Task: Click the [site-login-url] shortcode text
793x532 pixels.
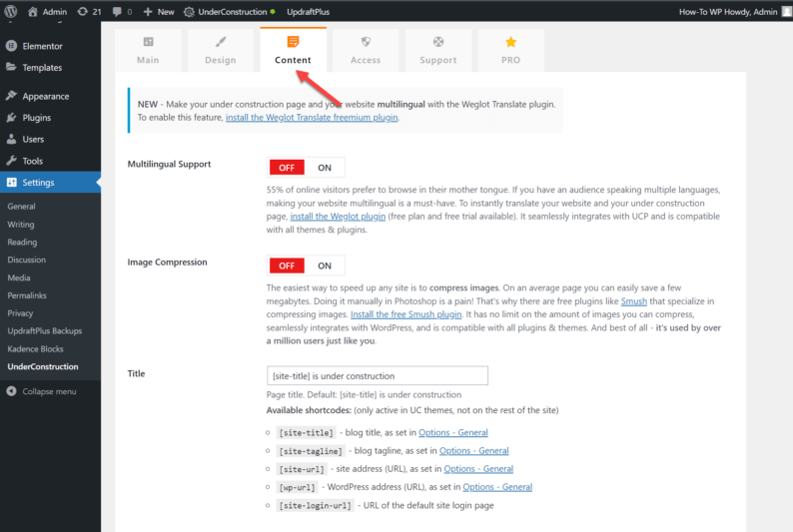Action: (x=315, y=505)
